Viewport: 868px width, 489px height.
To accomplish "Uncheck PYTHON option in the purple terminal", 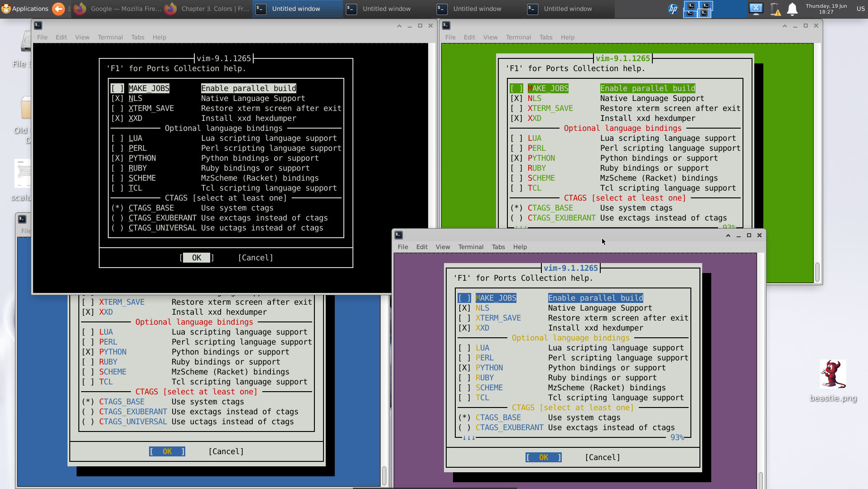I will point(464,368).
